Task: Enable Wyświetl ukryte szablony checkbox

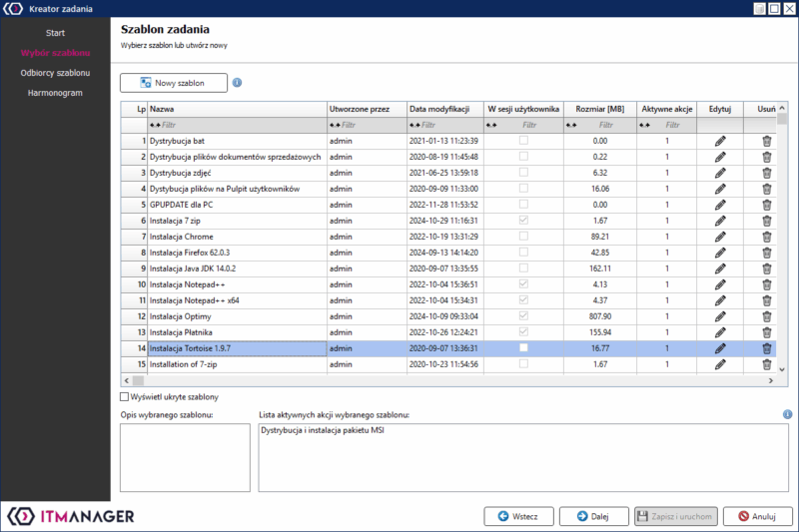Action: (x=125, y=396)
